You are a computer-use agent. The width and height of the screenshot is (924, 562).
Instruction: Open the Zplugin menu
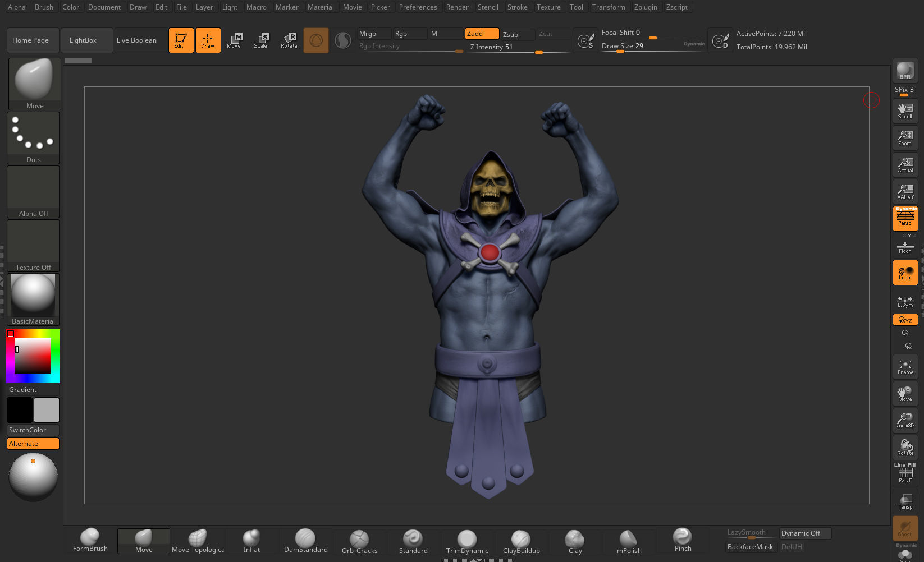[x=646, y=7]
